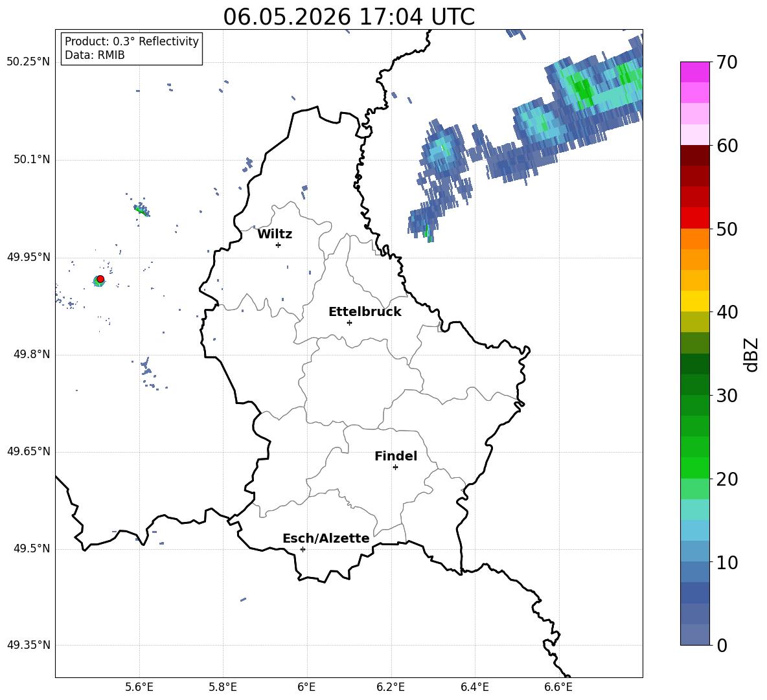Click the Findel station cross marker
767x700 pixels.
[395, 468]
